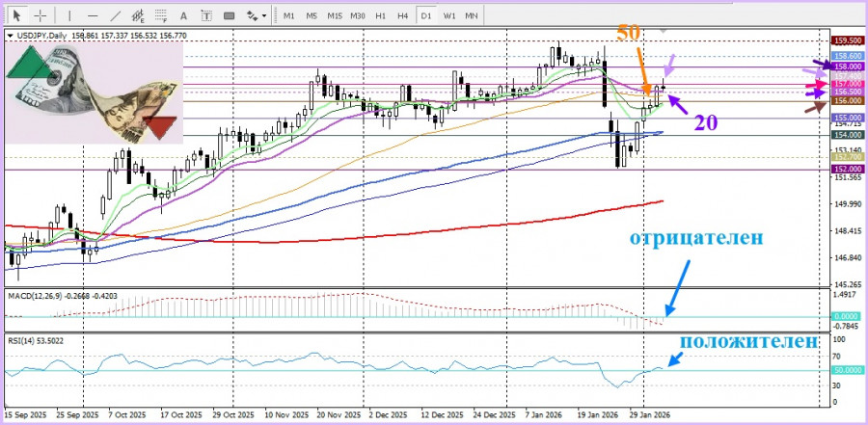This screenshot has width=868, height=425.
Task: Toggle the D1 daily timeframe
Action: 425,15
